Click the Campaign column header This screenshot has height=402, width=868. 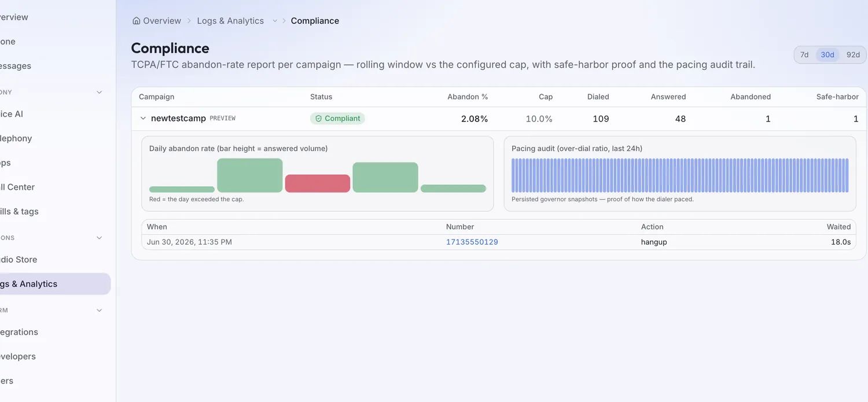[156, 97]
